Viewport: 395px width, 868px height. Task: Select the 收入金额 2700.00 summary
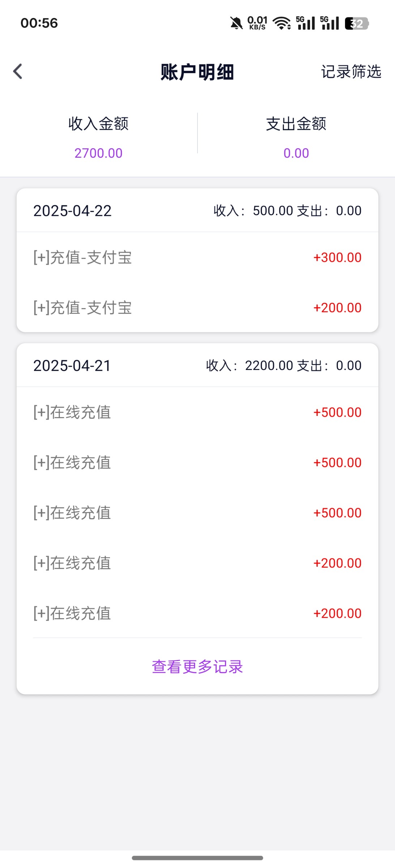(x=98, y=138)
